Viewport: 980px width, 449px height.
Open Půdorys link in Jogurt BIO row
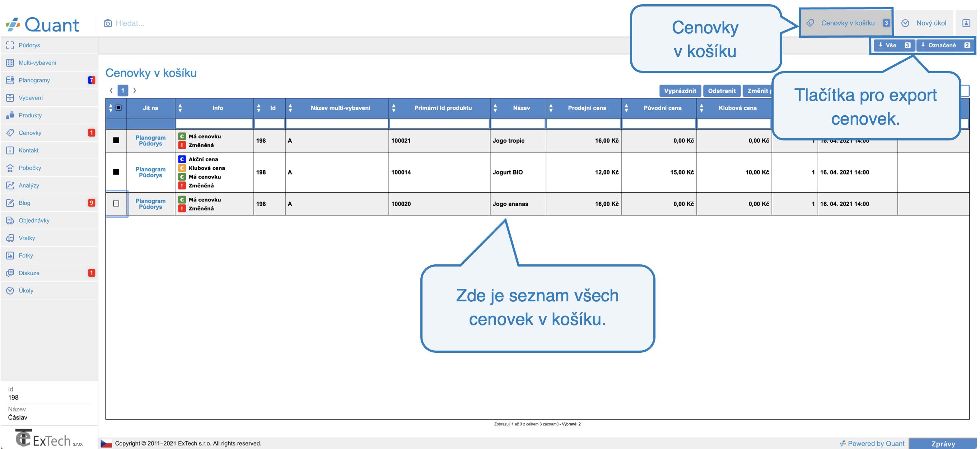150,175
